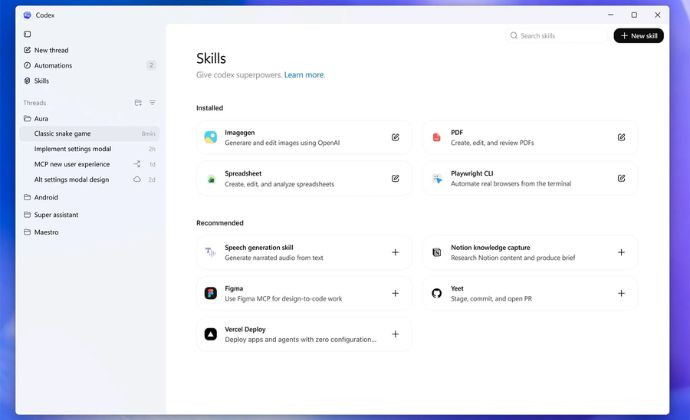Image resolution: width=690 pixels, height=420 pixels.
Task: Edit the Imagegen skill
Action: click(395, 137)
